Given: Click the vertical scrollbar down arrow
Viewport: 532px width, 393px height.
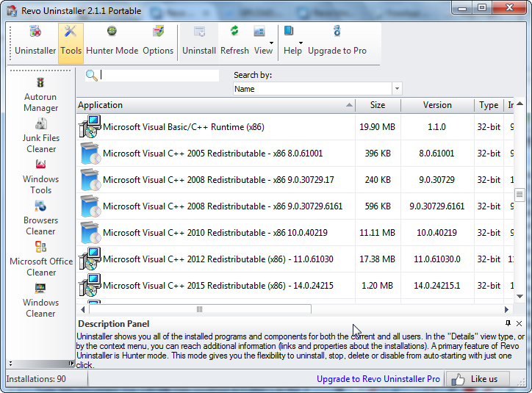Looking at the screenshot, I should tap(520, 296).
